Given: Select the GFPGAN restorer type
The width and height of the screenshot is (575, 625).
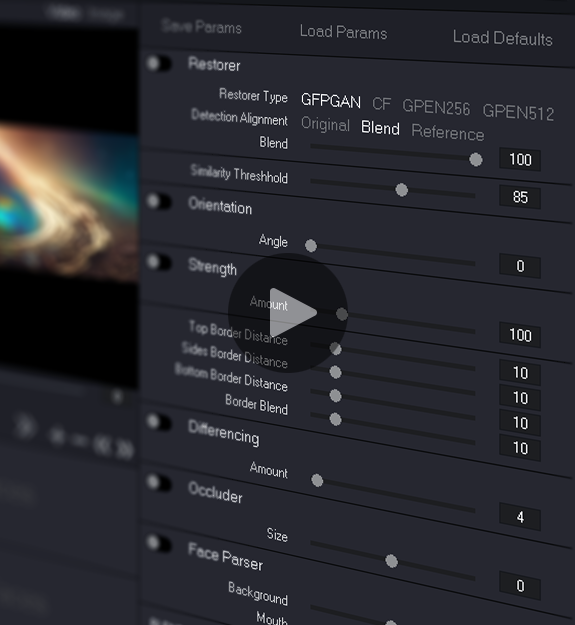Looking at the screenshot, I should tap(331, 100).
